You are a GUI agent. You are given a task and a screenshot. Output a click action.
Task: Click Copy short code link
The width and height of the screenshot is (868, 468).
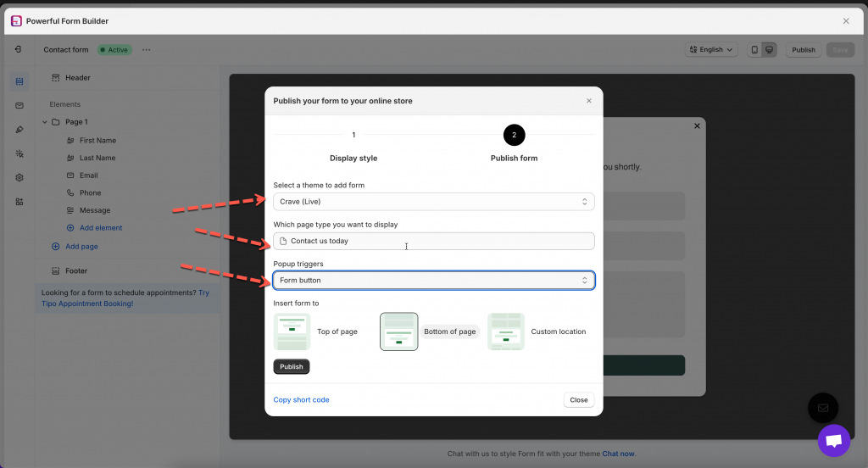click(x=301, y=399)
